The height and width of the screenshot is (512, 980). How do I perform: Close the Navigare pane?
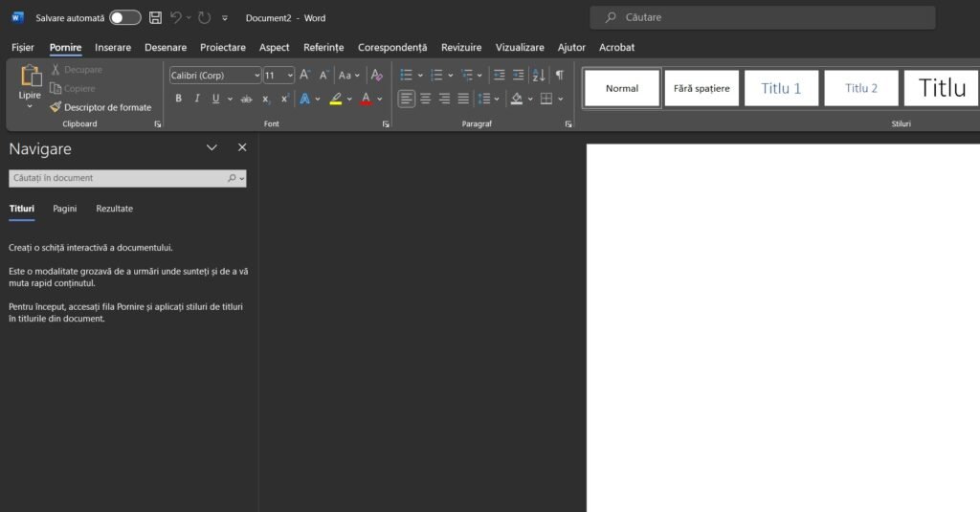242,147
